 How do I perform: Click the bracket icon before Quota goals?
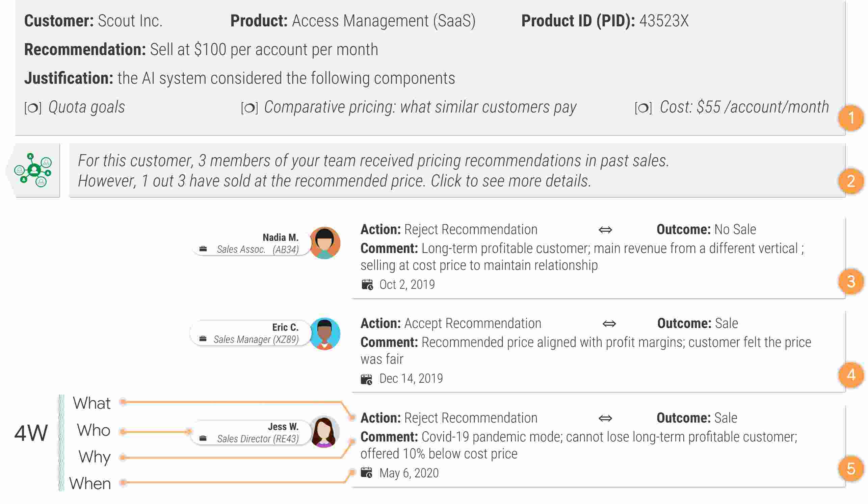[33, 108]
